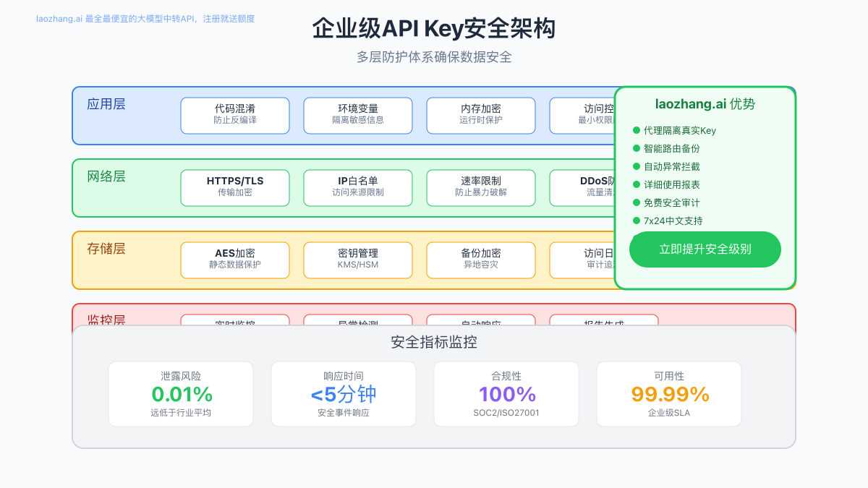Click the SOC2/ISO27001 text

coord(506,413)
